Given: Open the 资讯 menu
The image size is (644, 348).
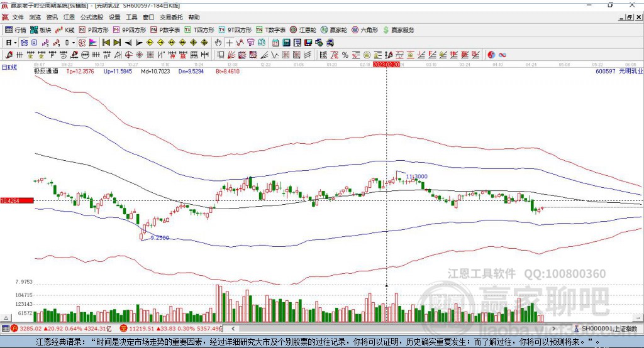Looking at the screenshot, I should tap(52, 17).
